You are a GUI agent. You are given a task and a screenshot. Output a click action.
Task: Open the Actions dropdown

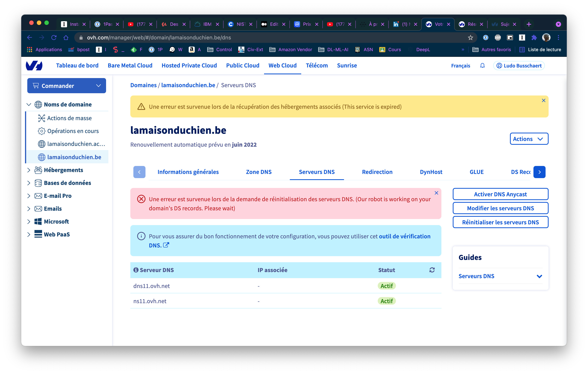pos(529,139)
